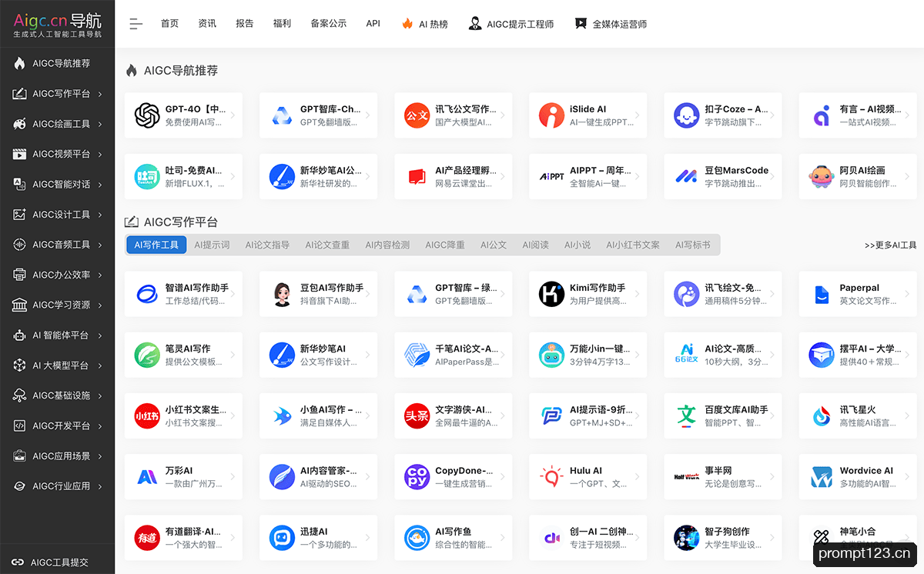
Task: Expand AIGC视频平台 in the sidebar
Action: click(x=57, y=154)
